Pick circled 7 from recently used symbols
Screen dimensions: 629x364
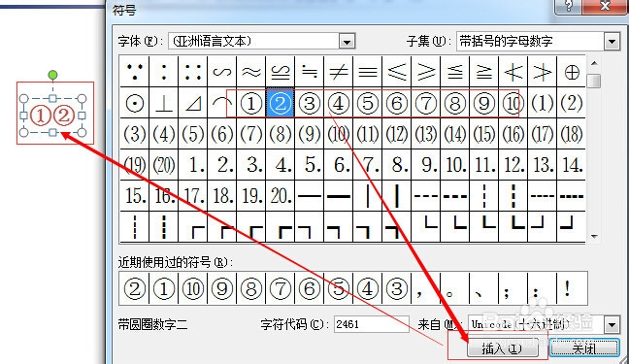[280, 288]
